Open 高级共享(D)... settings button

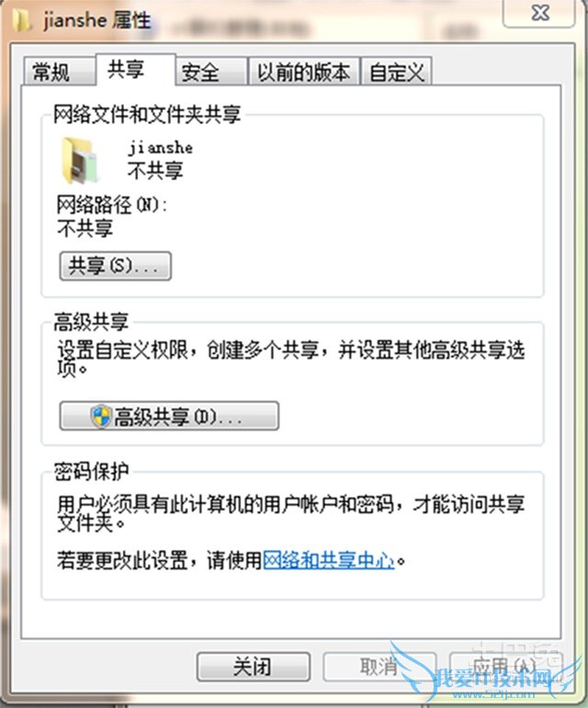169,416
